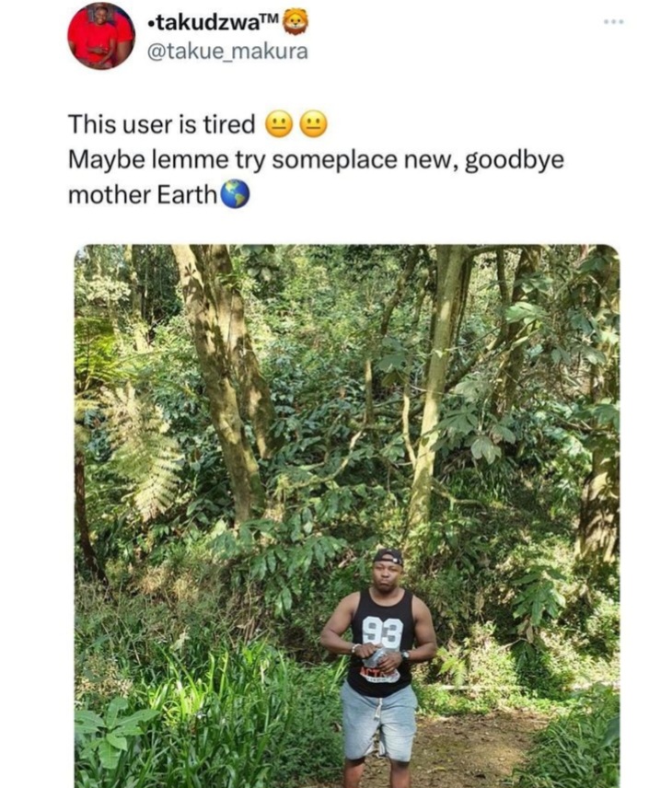Click the Earth globe emoji

click(235, 194)
